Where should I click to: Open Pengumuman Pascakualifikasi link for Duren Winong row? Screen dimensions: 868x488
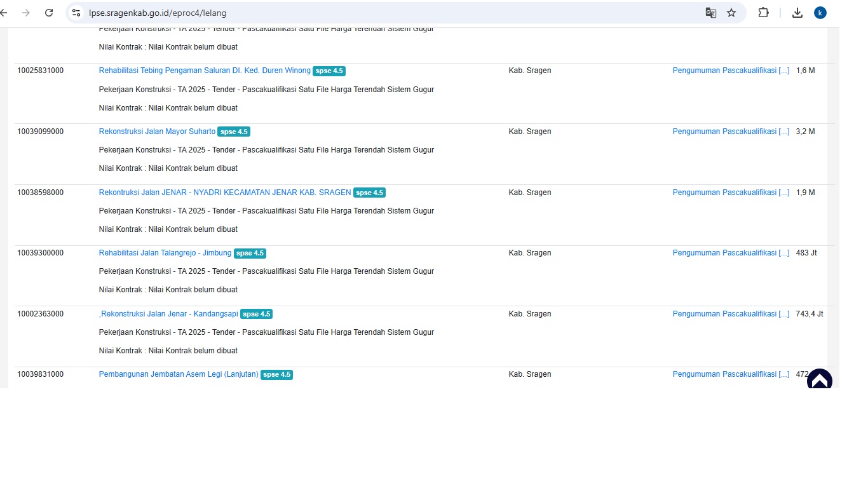click(731, 71)
